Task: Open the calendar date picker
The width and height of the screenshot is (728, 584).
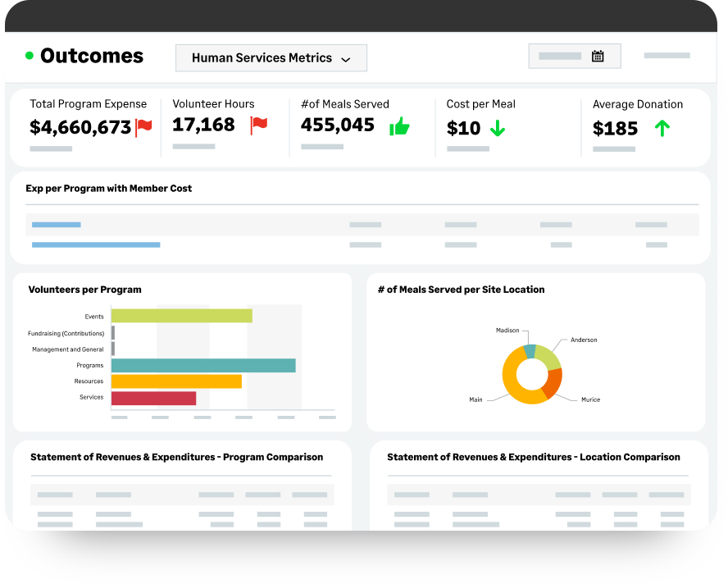Action: point(598,55)
